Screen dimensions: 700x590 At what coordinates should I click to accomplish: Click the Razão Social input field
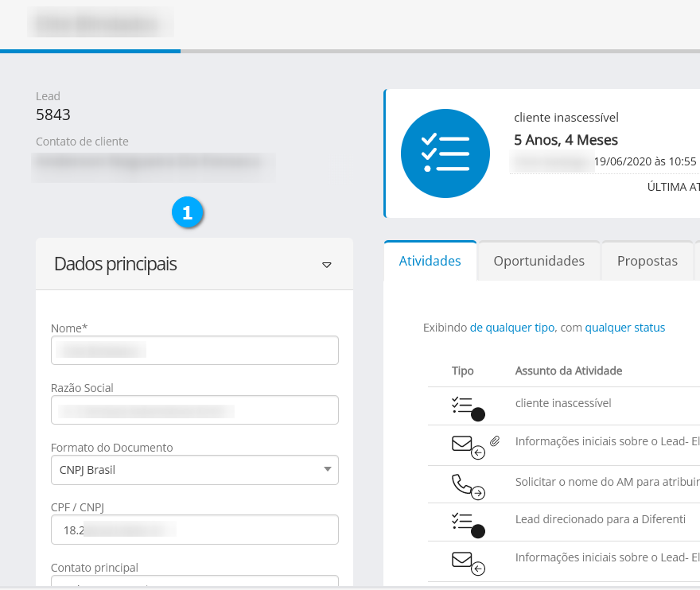coord(194,410)
